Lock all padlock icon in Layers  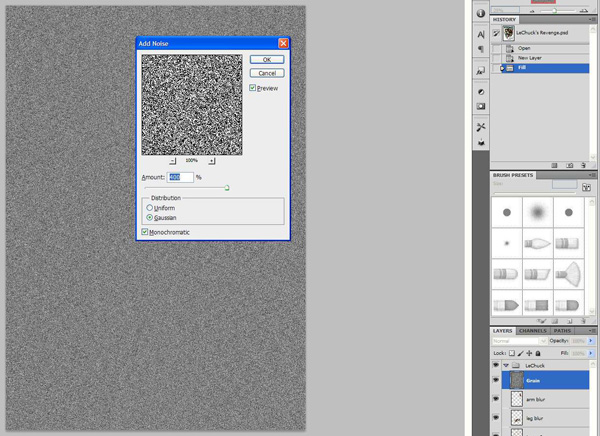point(538,353)
